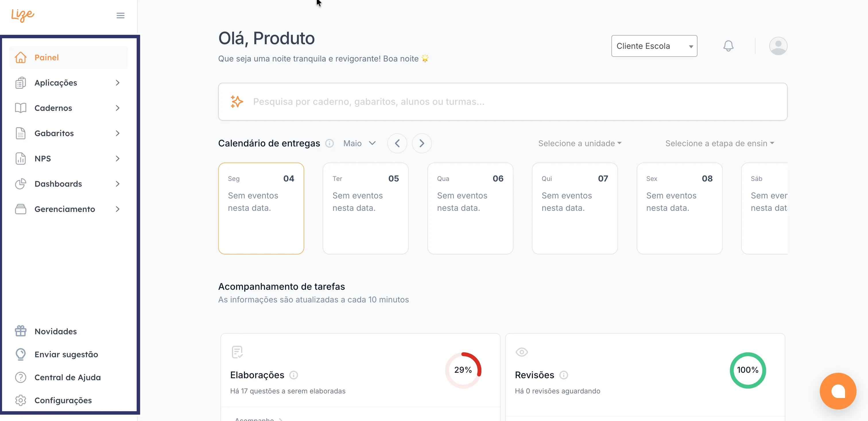Click the NPS chart file icon
Image resolution: width=868 pixels, height=421 pixels.
pos(21,159)
